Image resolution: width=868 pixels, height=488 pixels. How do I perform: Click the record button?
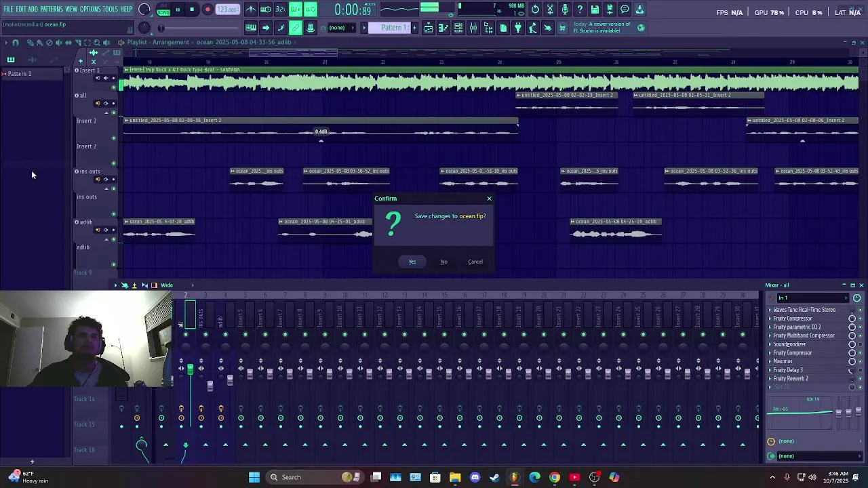click(208, 9)
